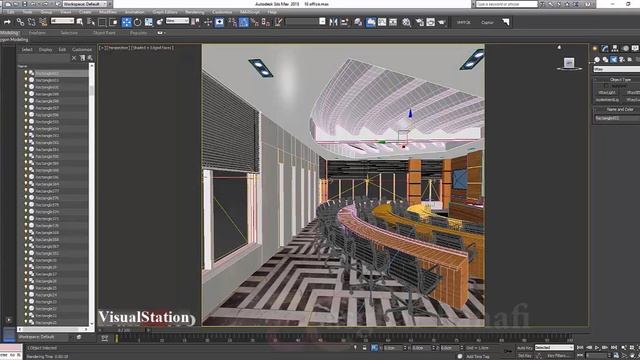Open bottom Workspace: Default selector

(42, 337)
